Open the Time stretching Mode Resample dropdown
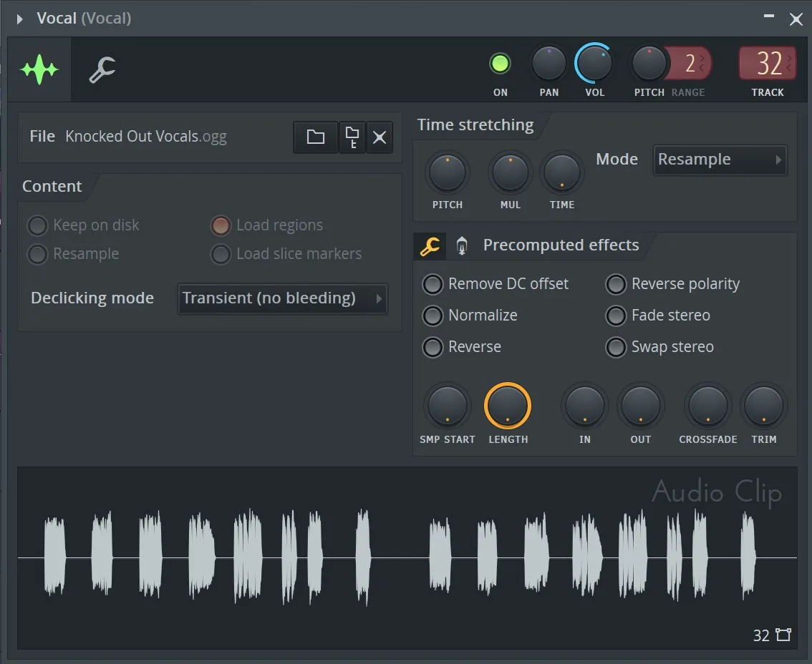The width and height of the screenshot is (812, 664). [720, 160]
